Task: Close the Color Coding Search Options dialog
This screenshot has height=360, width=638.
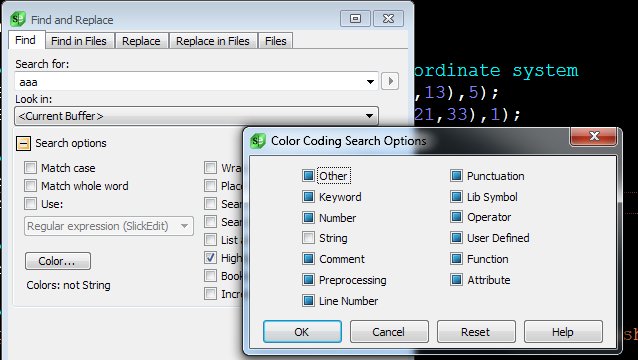Action: 594,136
